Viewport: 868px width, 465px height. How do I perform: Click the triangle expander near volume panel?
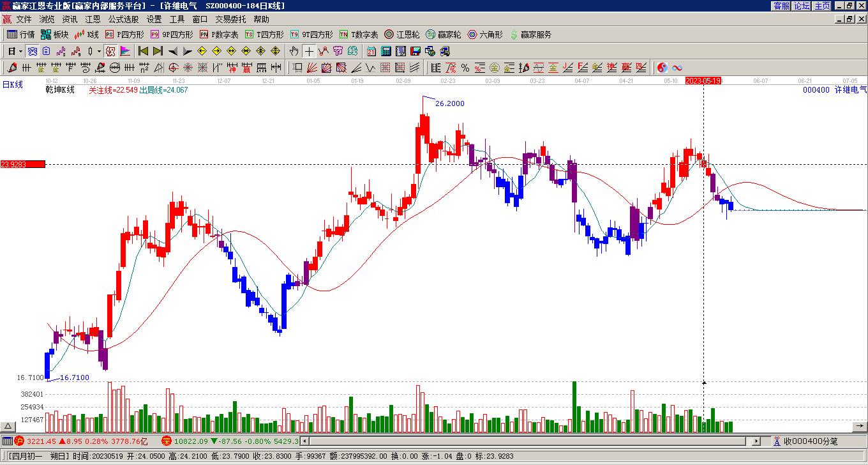click(x=8, y=427)
